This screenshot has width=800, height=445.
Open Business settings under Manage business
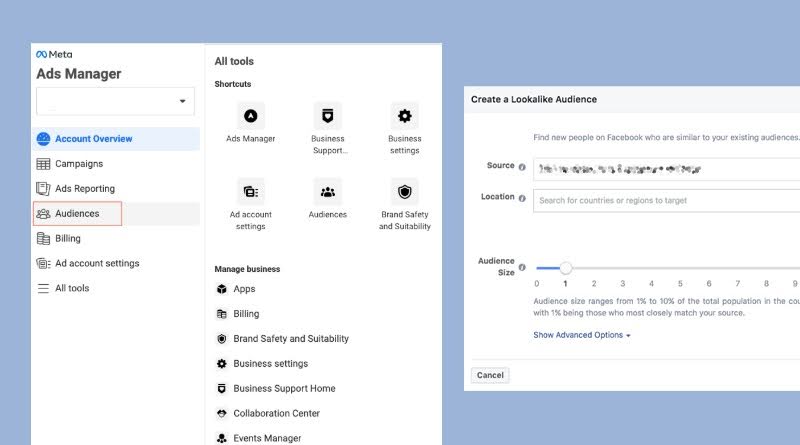tap(271, 364)
